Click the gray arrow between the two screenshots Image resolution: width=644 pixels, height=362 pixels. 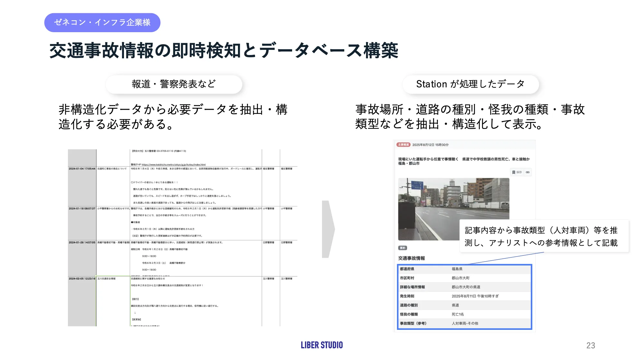pyautogui.click(x=327, y=228)
